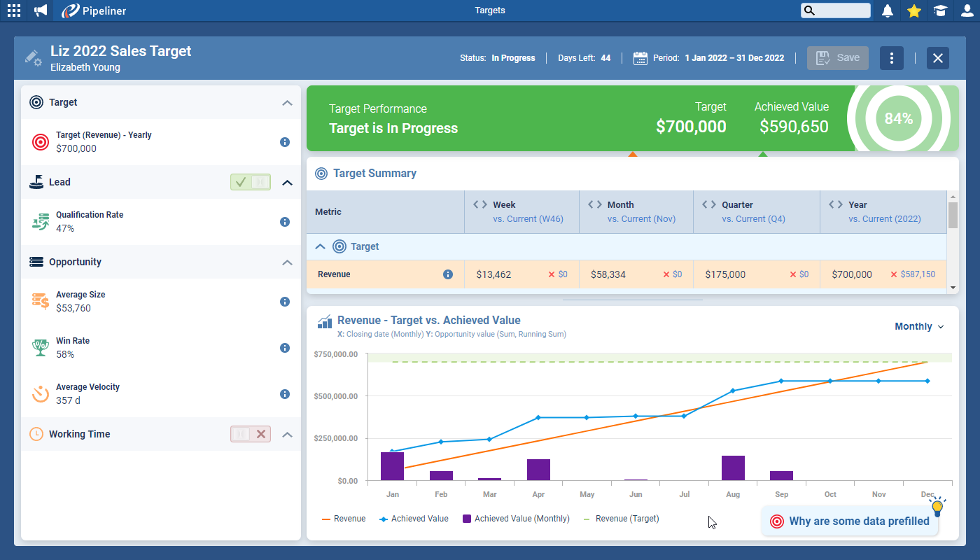Enable the Lead section toggle
Viewport: 980px width, 560px height.
tap(242, 182)
